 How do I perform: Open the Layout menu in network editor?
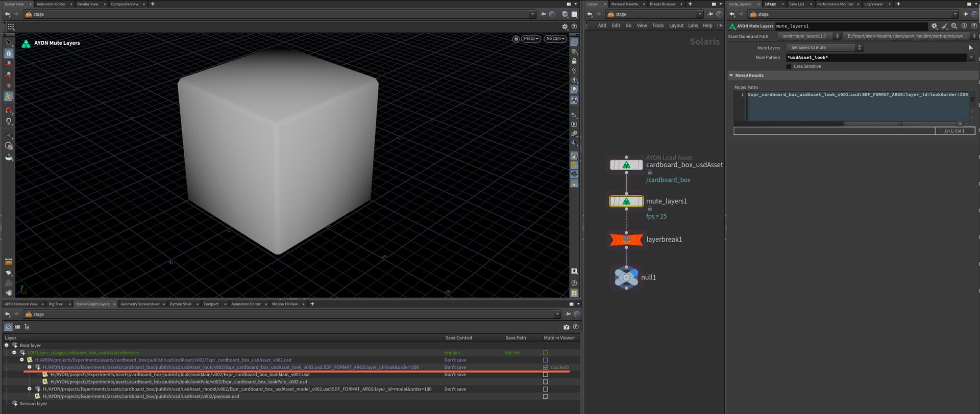pyautogui.click(x=676, y=25)
